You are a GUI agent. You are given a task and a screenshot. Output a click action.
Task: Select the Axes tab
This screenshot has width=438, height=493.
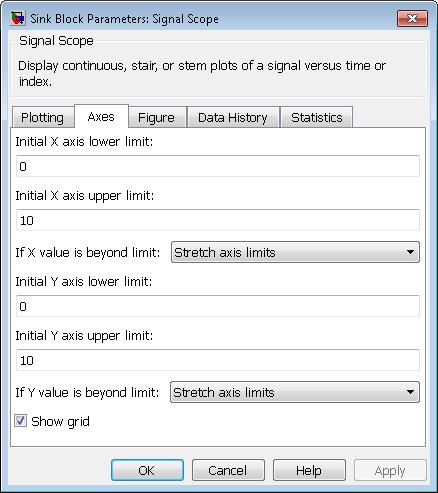[101, 116]
